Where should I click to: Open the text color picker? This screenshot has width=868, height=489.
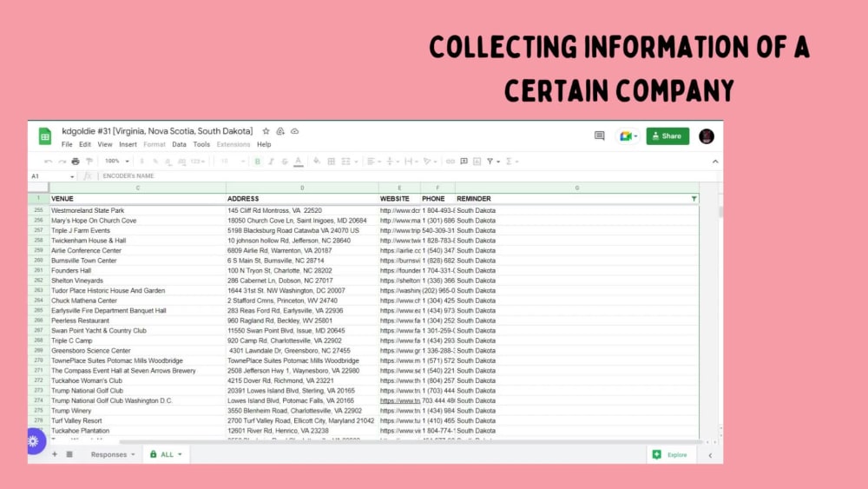299,162
